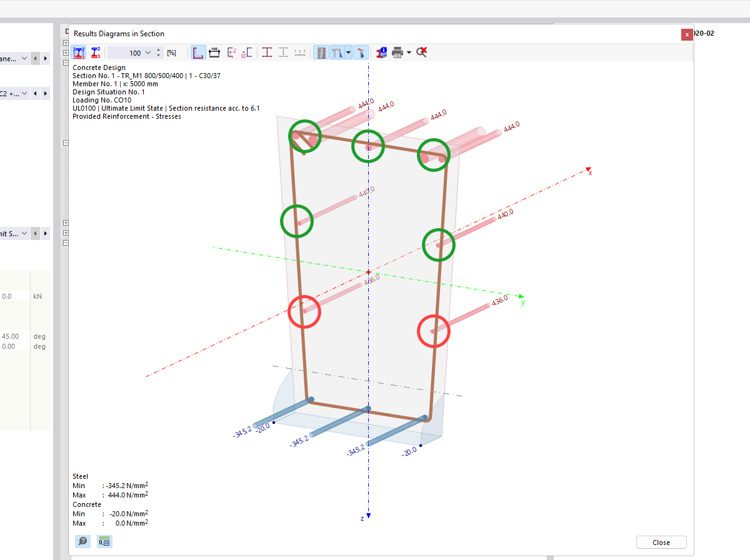Click the Close button at bottom right
Viewport: 750px width, 560px height.
661,542
